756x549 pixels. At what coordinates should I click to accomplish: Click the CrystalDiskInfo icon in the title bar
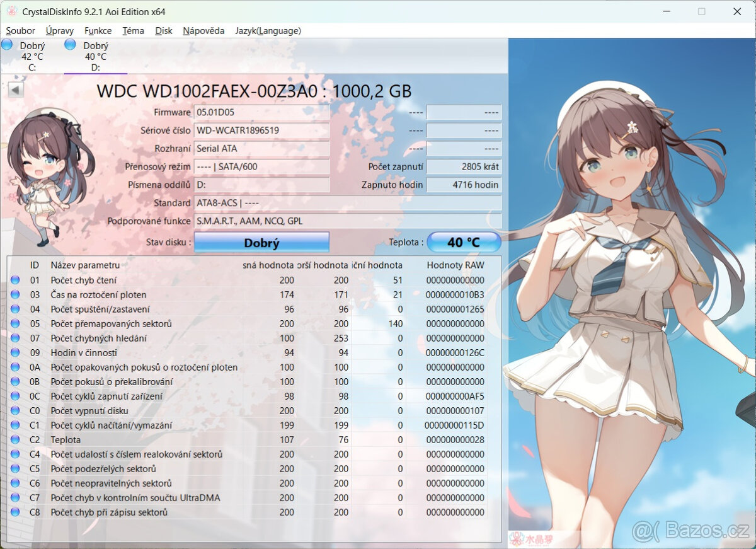11,11
